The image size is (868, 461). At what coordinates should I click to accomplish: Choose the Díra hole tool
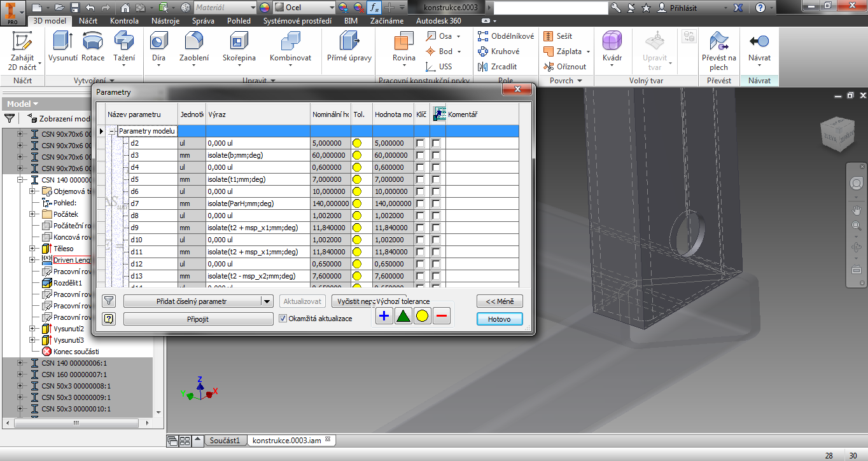158,47
